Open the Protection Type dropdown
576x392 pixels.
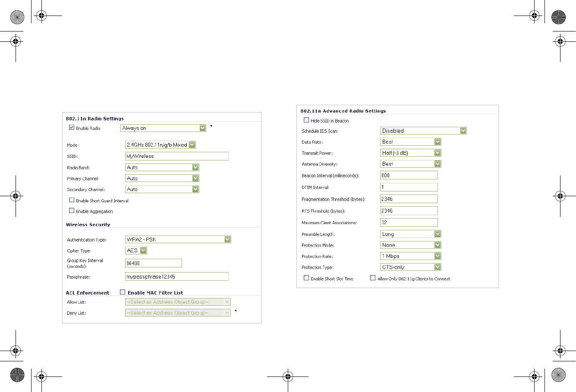411,267
